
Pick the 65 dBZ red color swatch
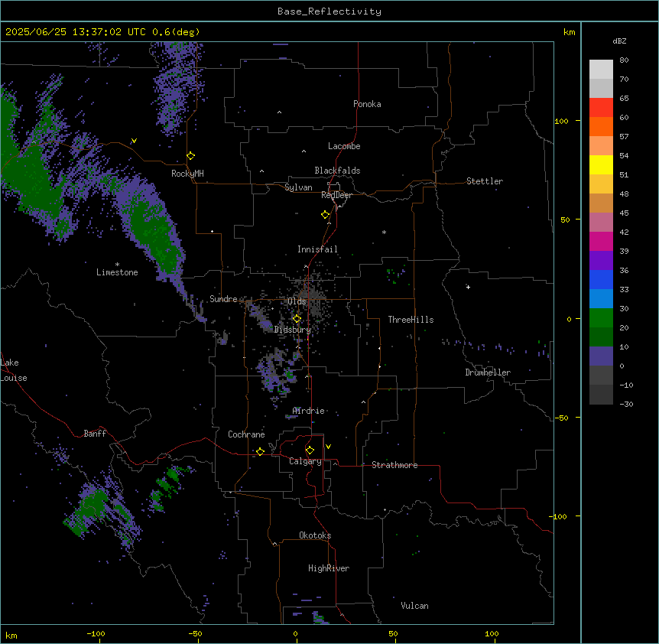[x=601, y=107]
